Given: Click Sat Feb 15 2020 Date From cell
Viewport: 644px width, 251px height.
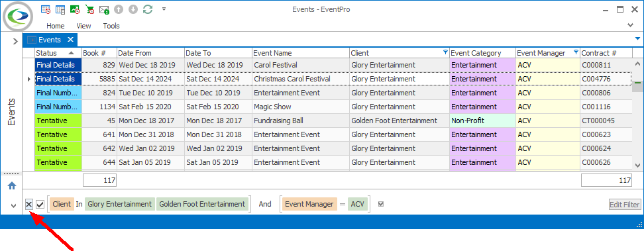Looking at the screenshot, I should tap(150, 107).
